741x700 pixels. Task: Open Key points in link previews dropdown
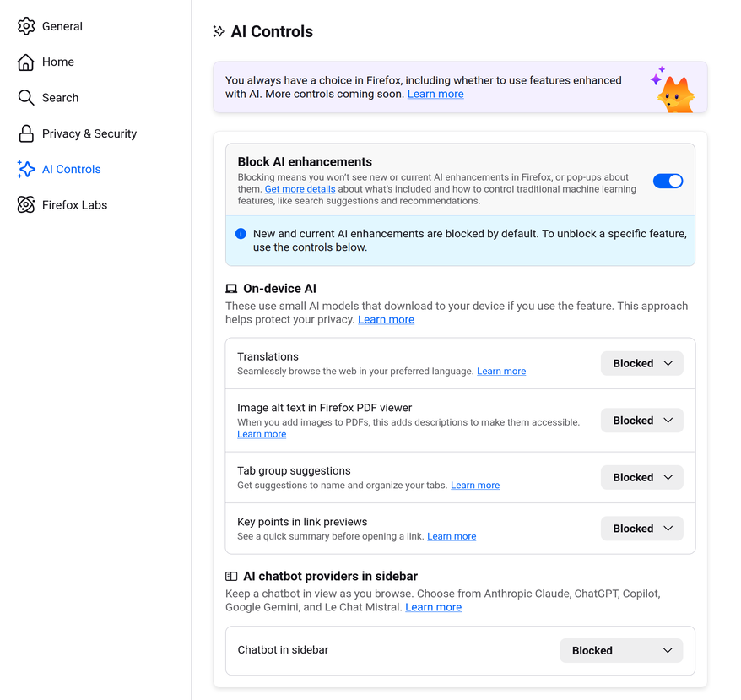pyautogui.click(x=641, y=529)
